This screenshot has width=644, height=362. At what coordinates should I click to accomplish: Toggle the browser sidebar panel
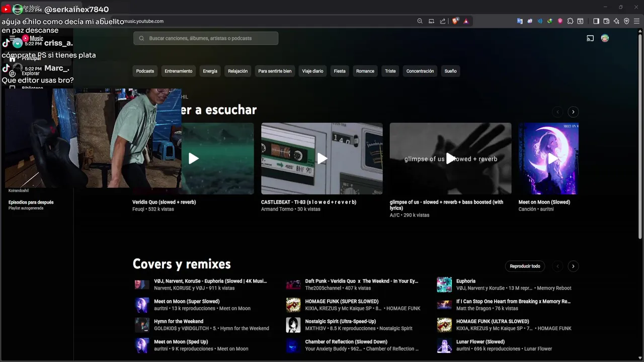click(x=596, y=21)
